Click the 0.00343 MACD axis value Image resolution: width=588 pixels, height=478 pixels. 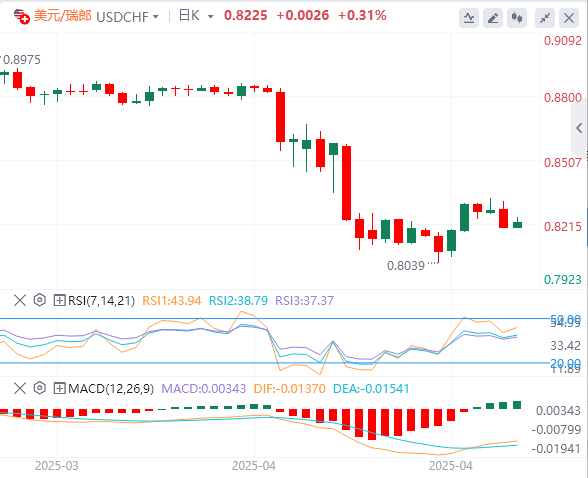click(x=558, y=411)
